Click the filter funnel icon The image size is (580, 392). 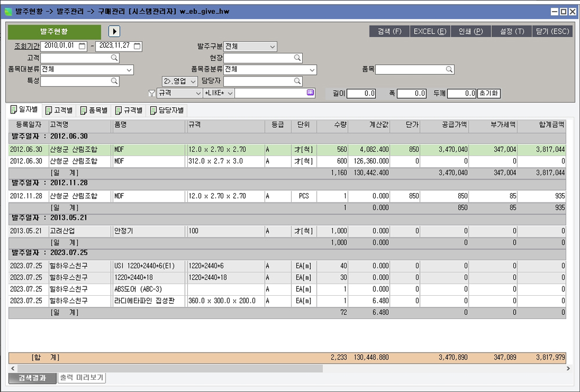tap(151, 93)
